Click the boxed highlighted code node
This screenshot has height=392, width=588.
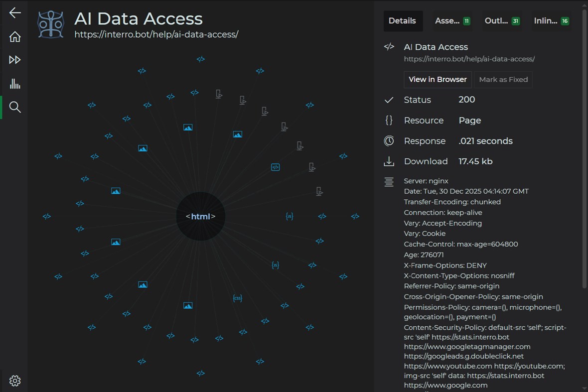point(275,167)
